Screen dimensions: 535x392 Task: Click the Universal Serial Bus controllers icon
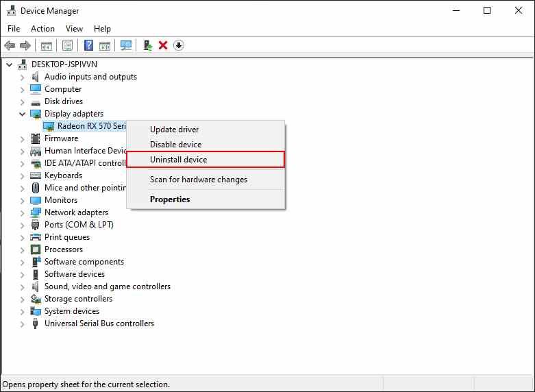pos(35,323)
